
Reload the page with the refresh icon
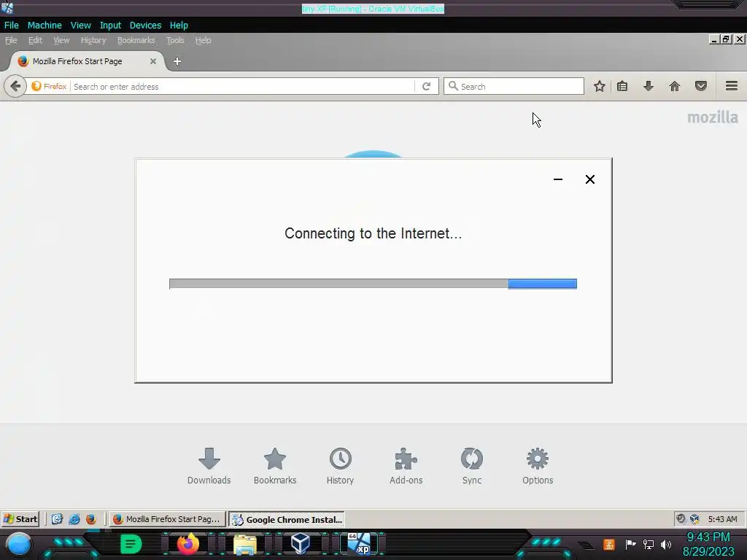(x=426, y=86)
